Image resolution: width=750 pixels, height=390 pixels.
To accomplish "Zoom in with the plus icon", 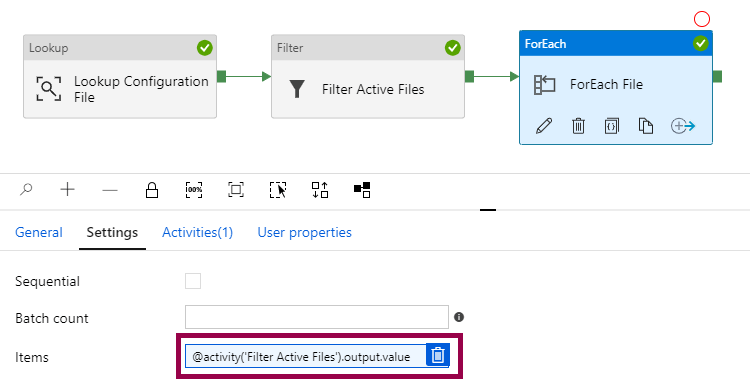I will (67, 189).
